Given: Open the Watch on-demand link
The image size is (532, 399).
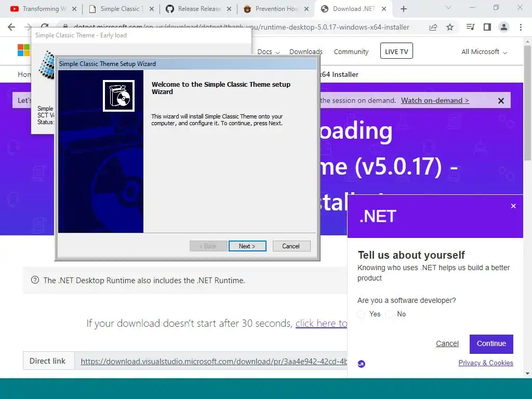Looking at the screenshot, I should pos(435,100).
